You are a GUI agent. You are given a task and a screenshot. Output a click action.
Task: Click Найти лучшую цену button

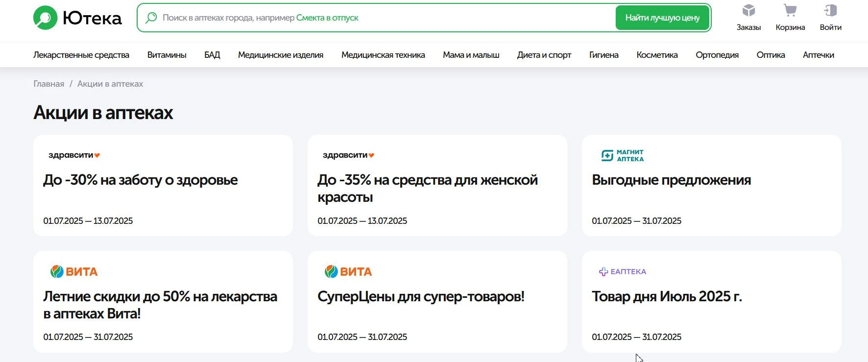(662, 18)
